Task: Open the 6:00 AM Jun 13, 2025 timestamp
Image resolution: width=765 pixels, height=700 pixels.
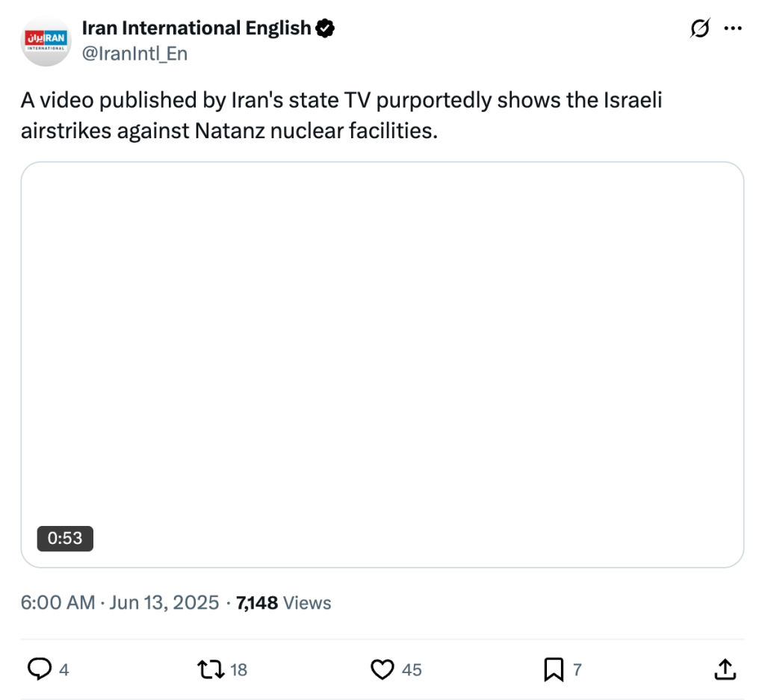Action: click(x=120, y=603)
